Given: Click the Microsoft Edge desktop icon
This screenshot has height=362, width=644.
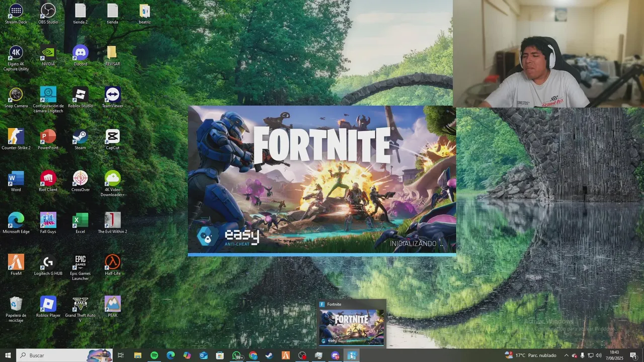Looking at the screenshot, I should tap(16, 223).
